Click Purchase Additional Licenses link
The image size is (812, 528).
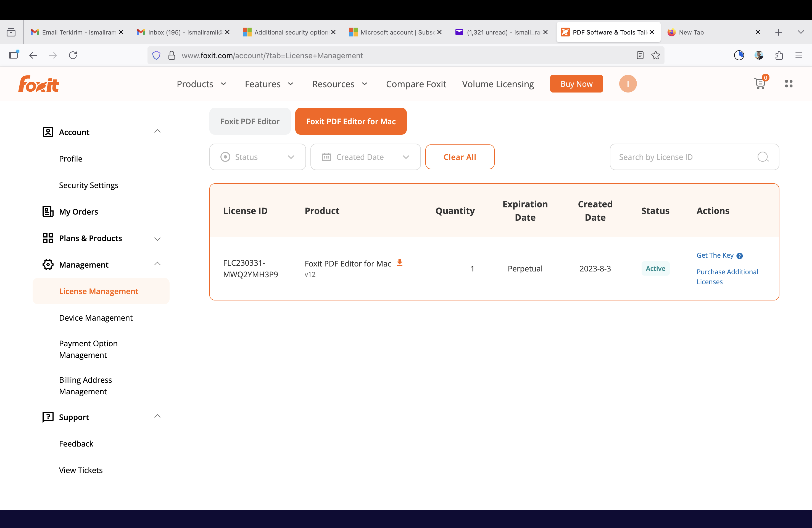727,277
